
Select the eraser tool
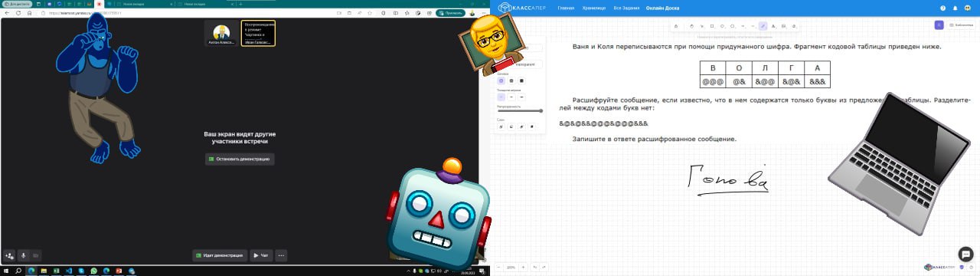(x=794, y=26)
